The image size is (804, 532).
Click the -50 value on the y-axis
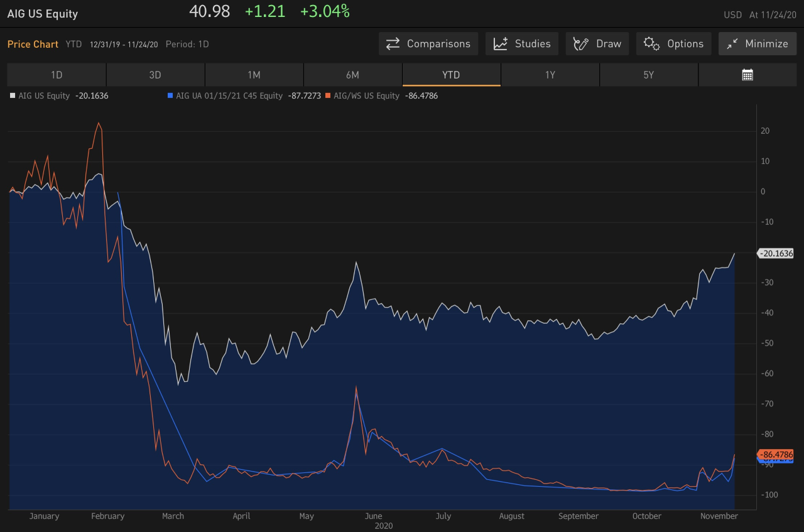click(767, 344)
